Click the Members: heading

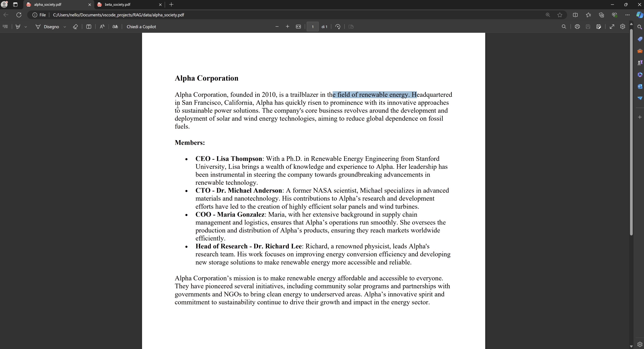tap(190, 142)
